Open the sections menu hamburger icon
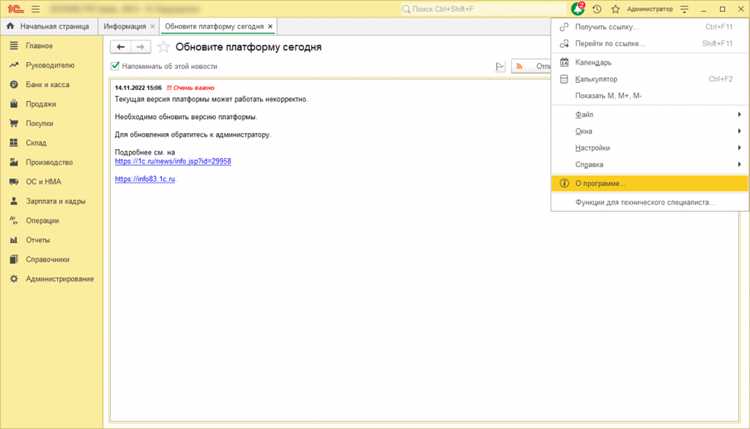 [x=36, y=9]
